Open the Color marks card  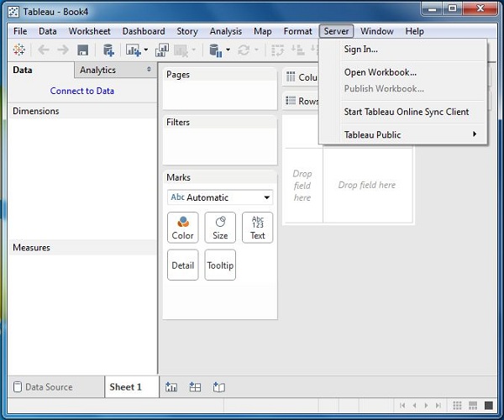(x=182, y=228)
